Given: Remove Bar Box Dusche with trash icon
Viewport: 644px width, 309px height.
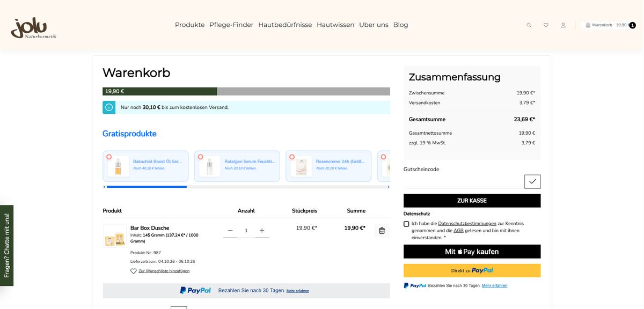Looking at the screenshot, I should pyautogui.click(x=382, y=231).
